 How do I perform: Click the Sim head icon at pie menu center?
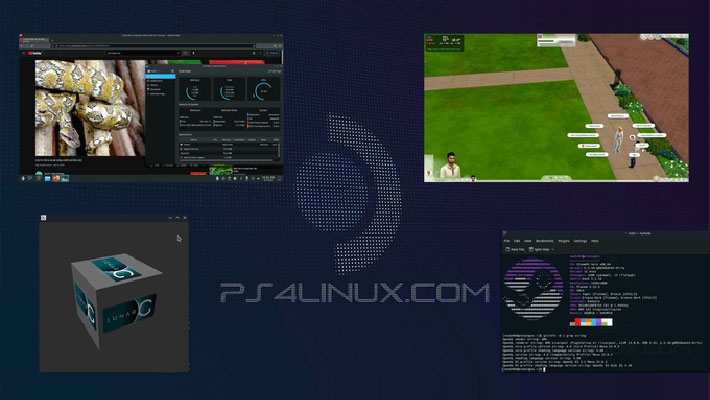coord(632,138)
